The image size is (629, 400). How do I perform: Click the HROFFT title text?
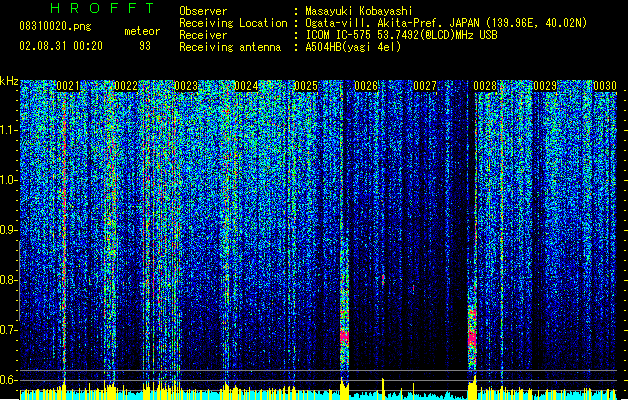point(103,8)
